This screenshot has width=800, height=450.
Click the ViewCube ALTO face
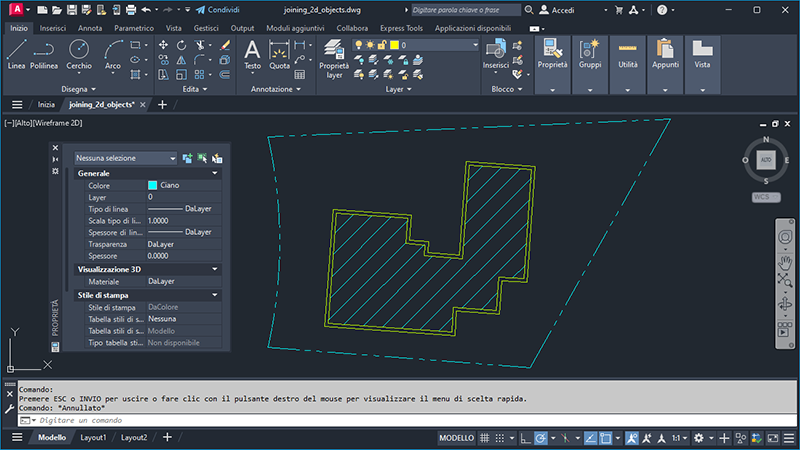tap(766, 160)
